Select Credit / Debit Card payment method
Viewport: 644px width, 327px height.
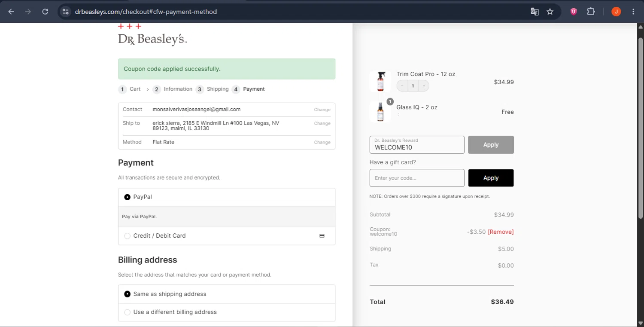(x=127, y=236)
